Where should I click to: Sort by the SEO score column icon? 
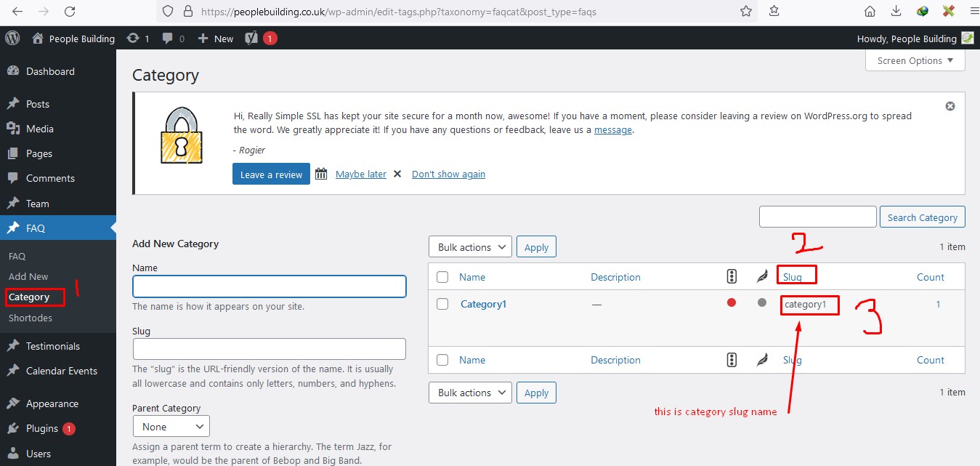tap(732, 277)
